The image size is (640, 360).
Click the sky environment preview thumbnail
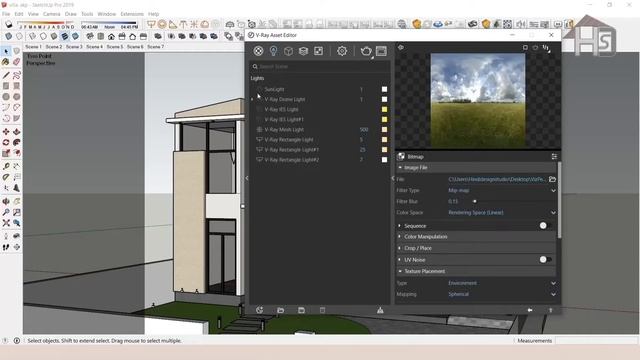pyautogui.click(x=478, y=100)
